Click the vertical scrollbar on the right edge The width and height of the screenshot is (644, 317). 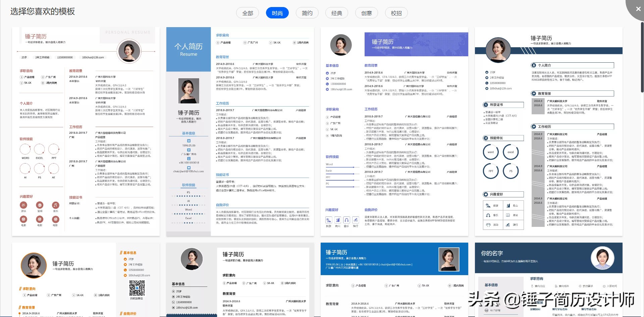(642, 57)
